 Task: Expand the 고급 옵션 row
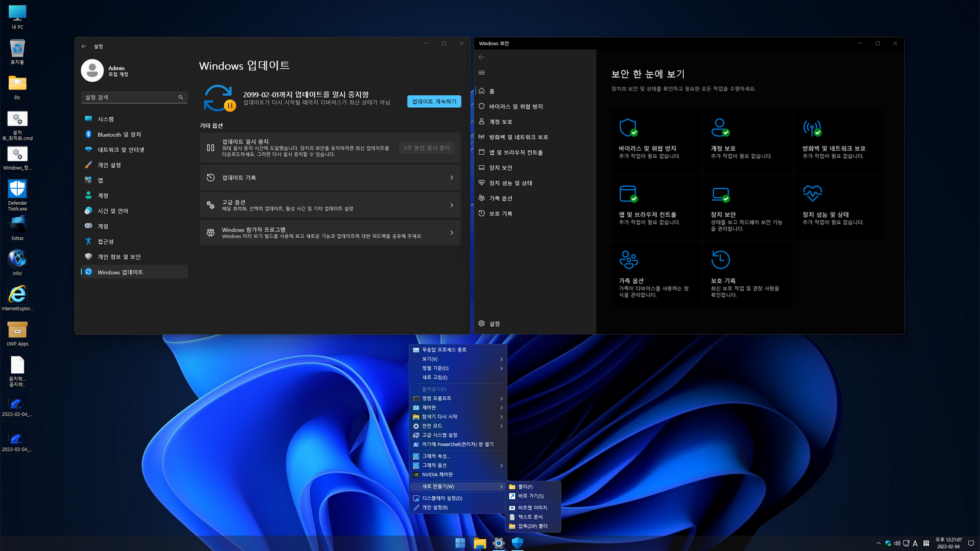point(330,205)
